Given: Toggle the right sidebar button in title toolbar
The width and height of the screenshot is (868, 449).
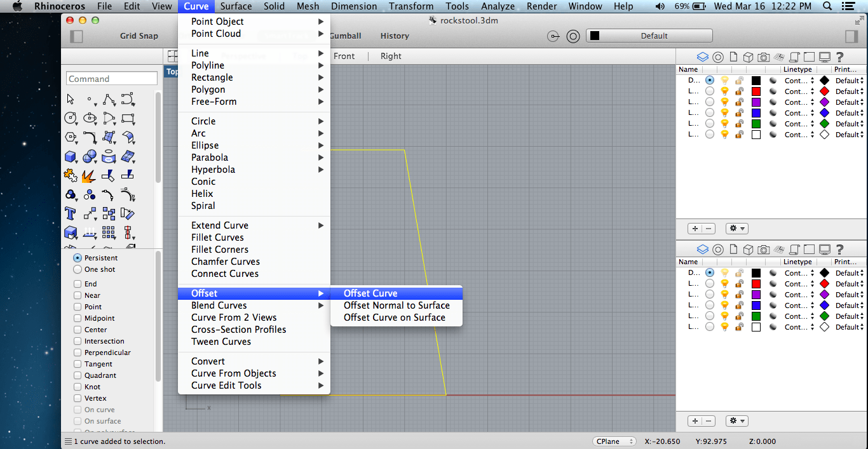Looking at the screenshot, I should pyautogui.click(x=851, y=36).
